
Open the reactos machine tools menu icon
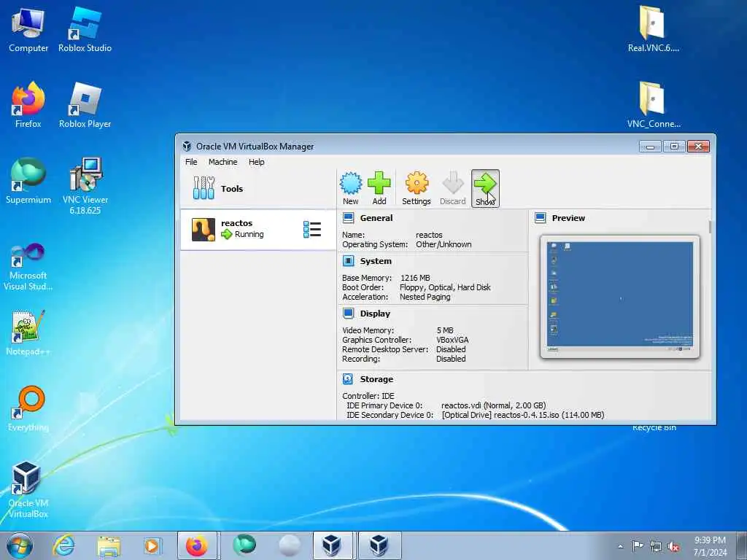pyautogui.click(x=312, y=230)
